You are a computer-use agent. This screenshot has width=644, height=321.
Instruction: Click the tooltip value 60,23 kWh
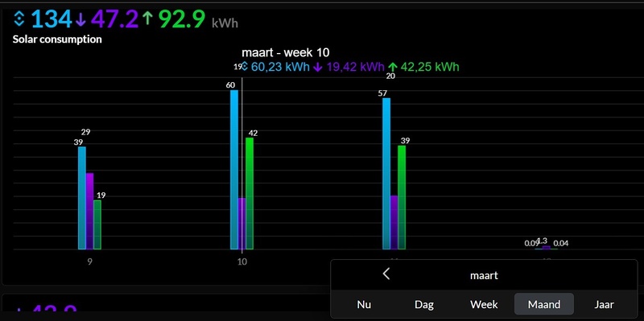tap(280, 67)
